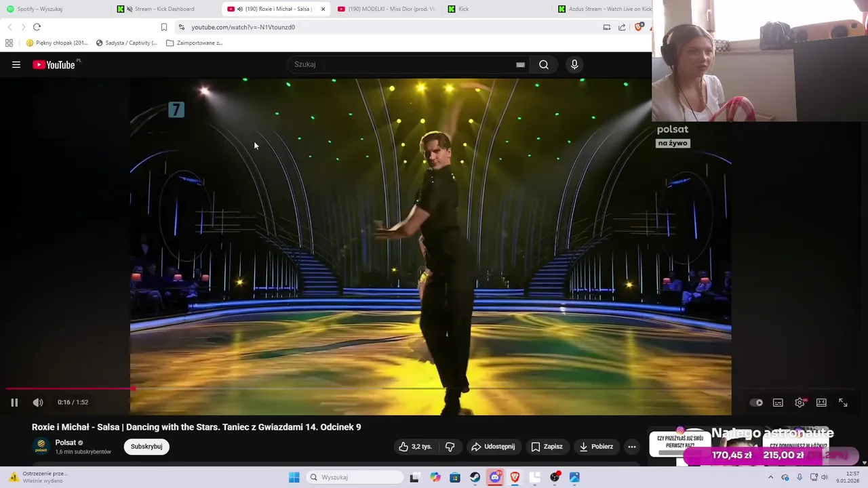The height and width of the screenshot is (488, 868).
Task: Dislike the video
Action: (x=450, y=447)
